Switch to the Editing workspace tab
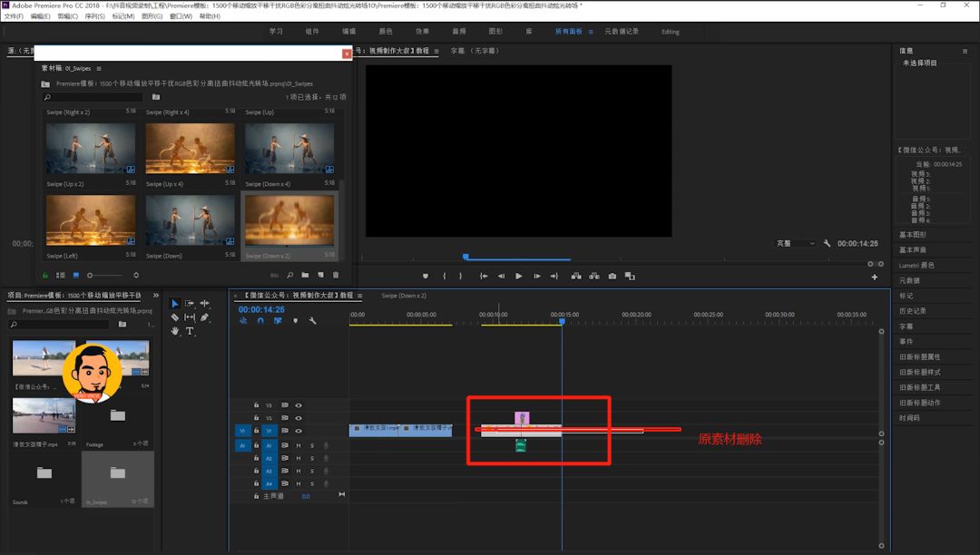 point(670,32)
